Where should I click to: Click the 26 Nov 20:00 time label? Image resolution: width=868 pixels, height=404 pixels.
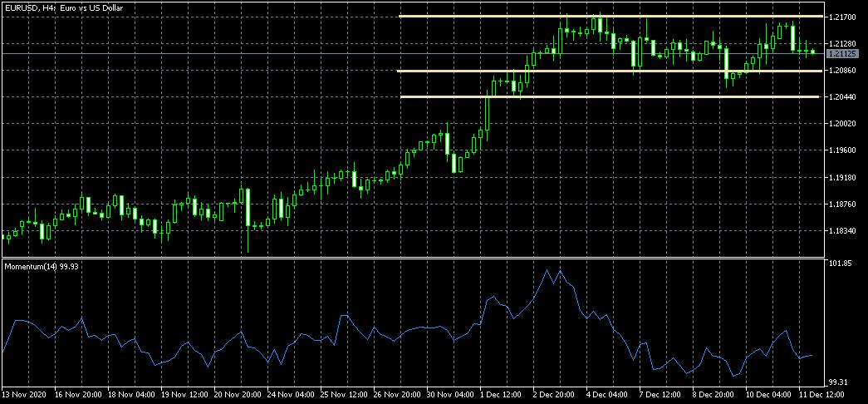click(398, 395)
